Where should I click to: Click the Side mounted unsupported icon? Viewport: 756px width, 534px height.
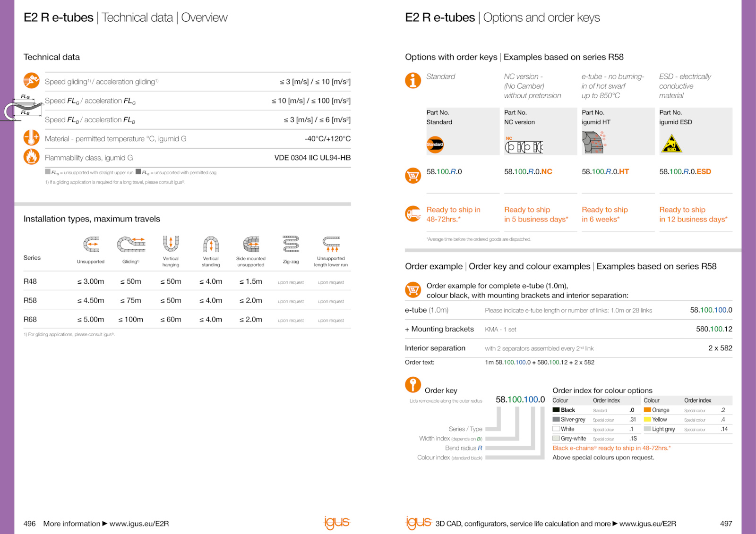tap(251, 244)
